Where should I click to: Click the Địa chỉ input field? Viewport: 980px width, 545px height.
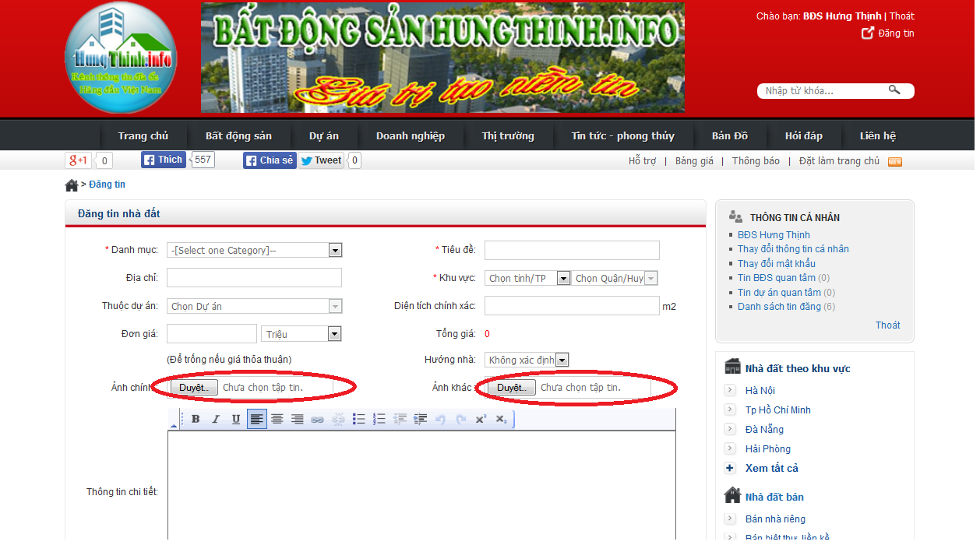coord(254,278)
